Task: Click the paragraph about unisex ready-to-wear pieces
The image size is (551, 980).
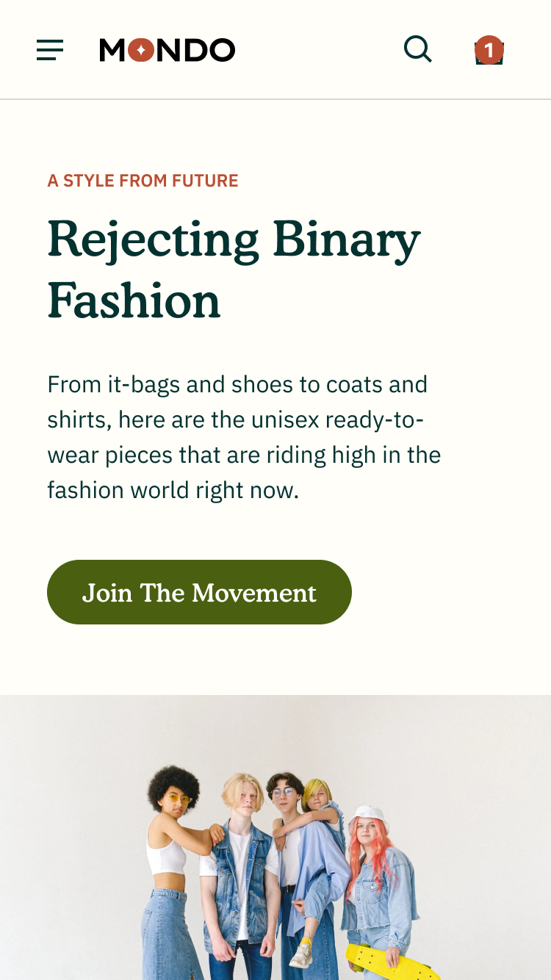Action: [x=244, y=437]
